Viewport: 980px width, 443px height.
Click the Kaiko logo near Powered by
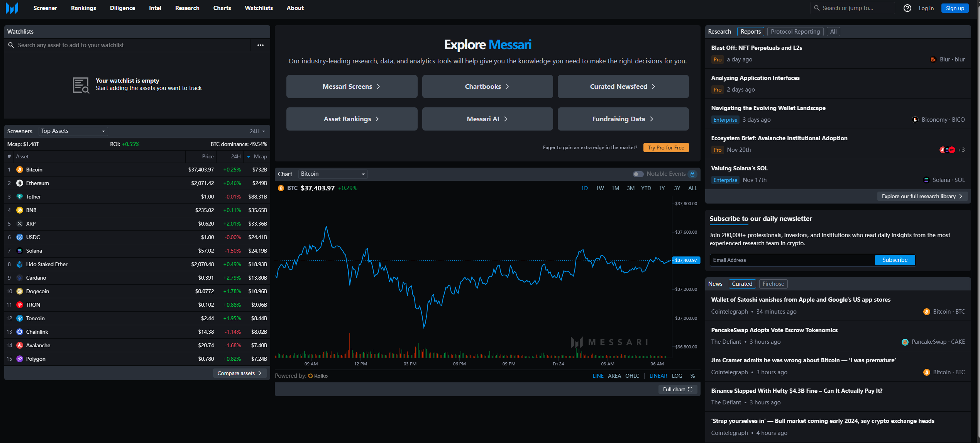[318, 376]
